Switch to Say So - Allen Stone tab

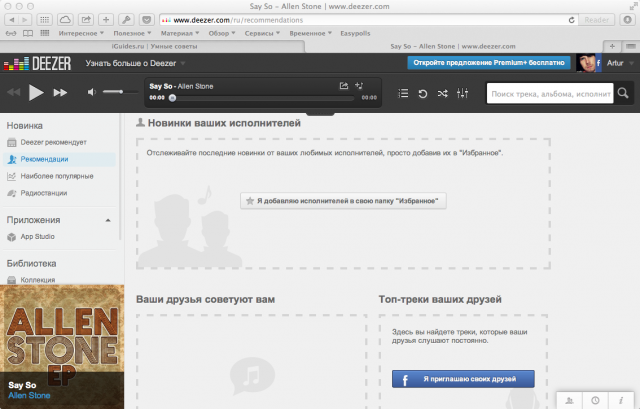tap(453, 47)
